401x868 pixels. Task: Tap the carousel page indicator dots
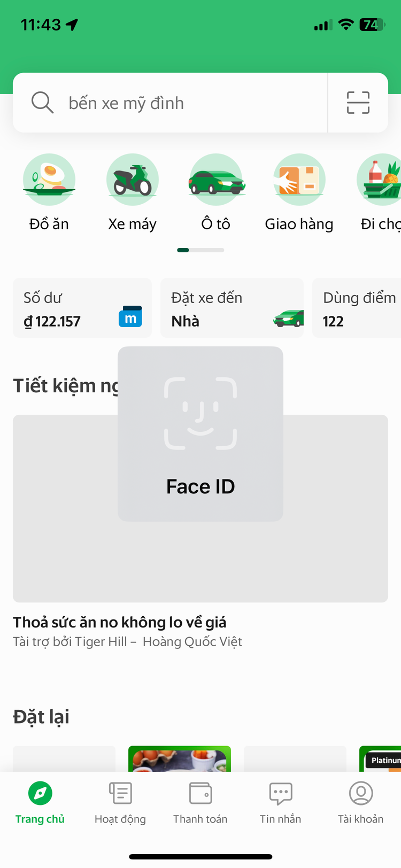click(200, 250)
